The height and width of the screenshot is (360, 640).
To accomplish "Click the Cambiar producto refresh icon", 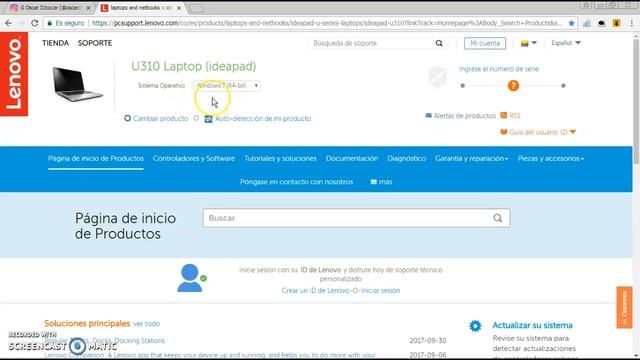I will click(127, 118).
